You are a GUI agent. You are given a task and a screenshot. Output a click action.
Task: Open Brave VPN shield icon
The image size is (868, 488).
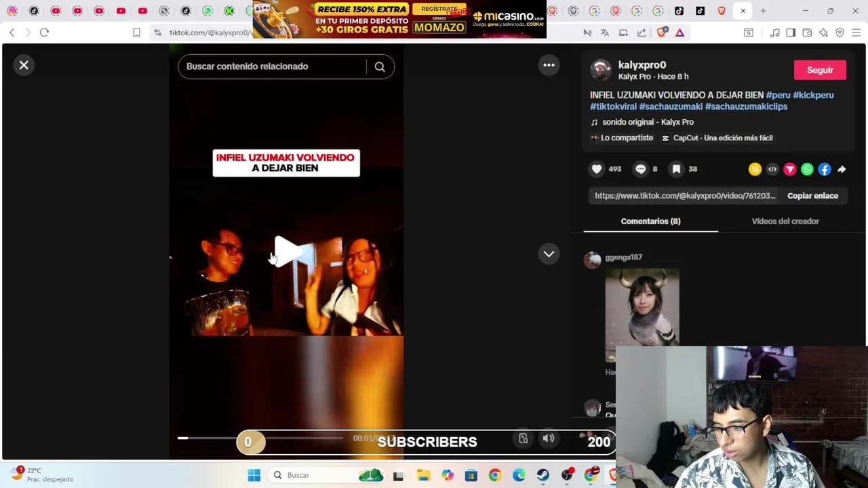[840, 33]
